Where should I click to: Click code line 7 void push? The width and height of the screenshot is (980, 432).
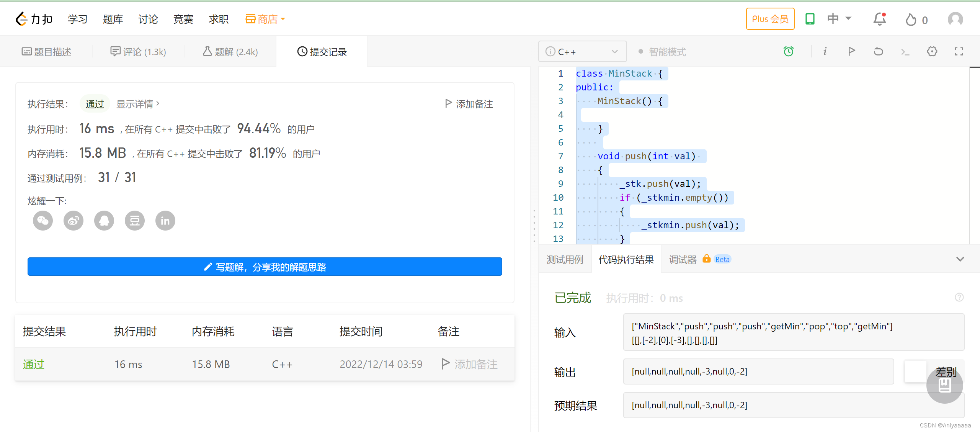tap(647, 156)
